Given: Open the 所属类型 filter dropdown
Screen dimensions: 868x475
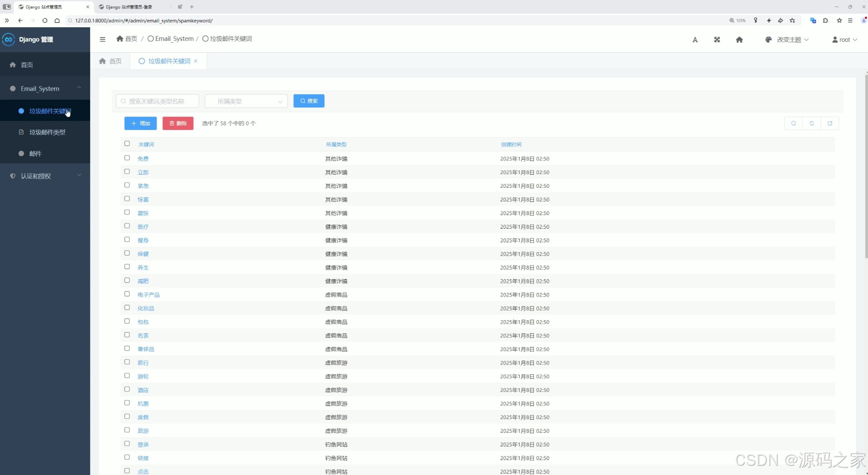Looking at the screenshot, I should pyautogui.click(x=246, y=101).
